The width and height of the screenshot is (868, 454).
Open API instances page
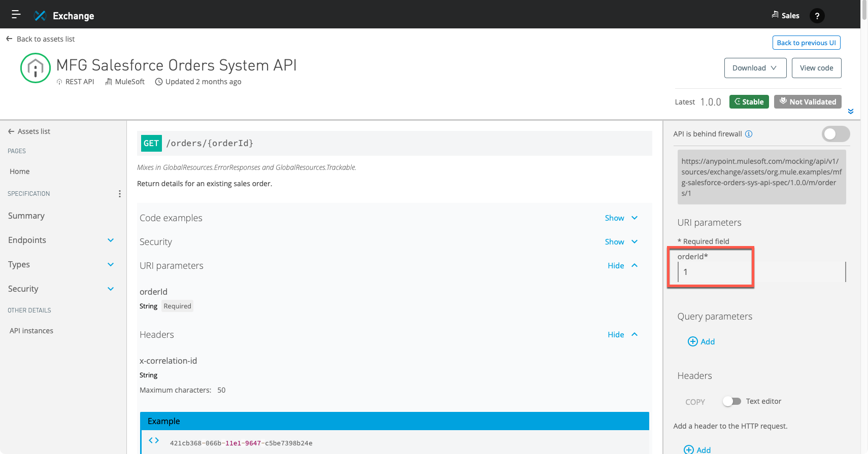tap(31, 331)
